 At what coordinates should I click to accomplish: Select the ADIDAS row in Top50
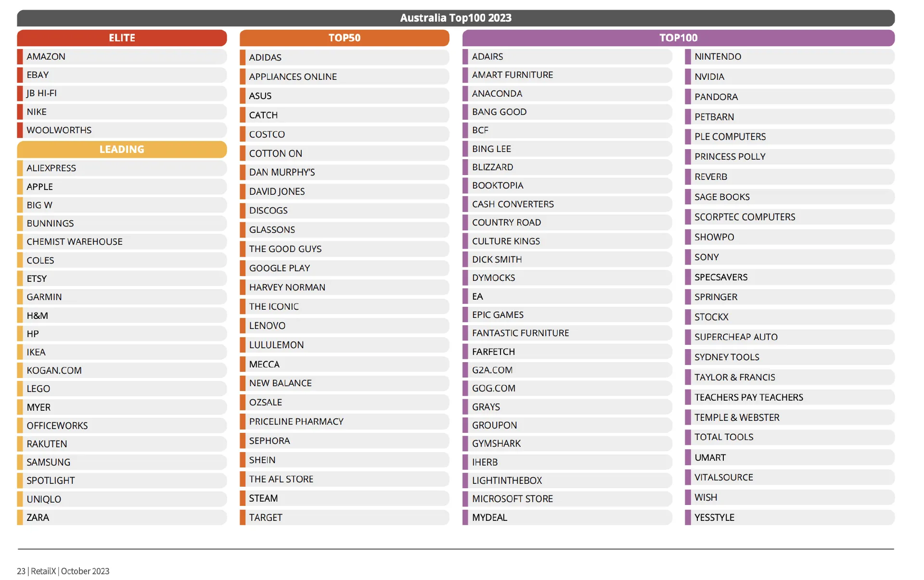point(345,57)
